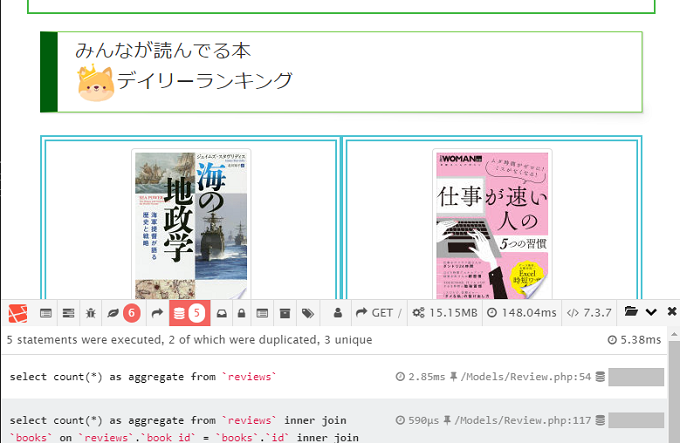Select the inner join books query row
This screenshot has width=680, height=443.
click(334, 421)
